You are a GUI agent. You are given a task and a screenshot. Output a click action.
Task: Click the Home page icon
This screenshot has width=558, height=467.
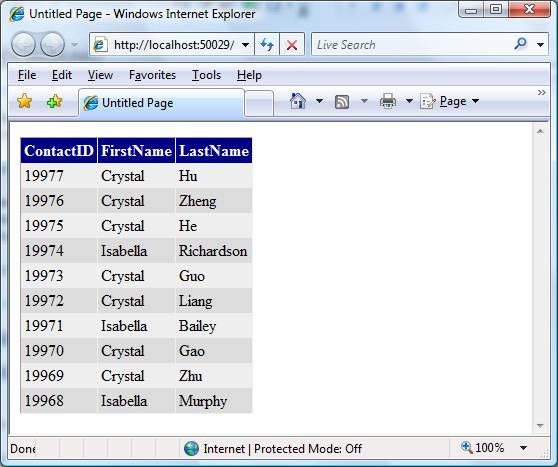tap(298, 101)
